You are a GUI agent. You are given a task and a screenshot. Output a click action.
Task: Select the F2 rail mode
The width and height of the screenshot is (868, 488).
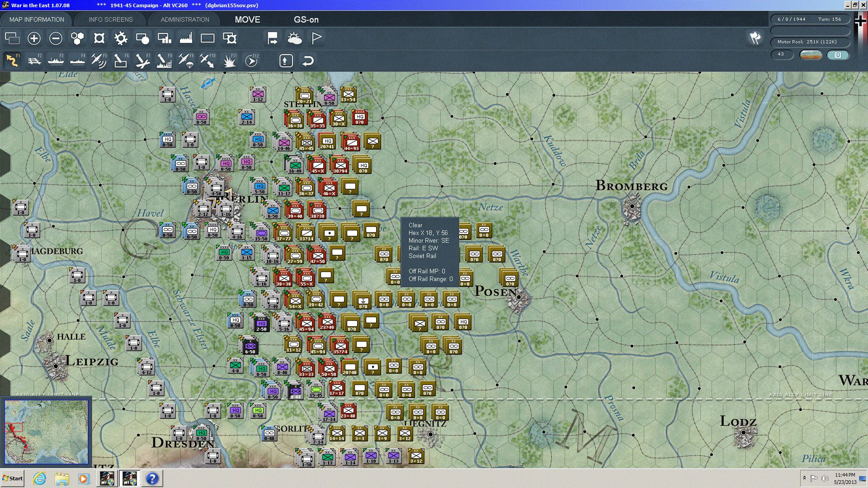coord(34,61)
